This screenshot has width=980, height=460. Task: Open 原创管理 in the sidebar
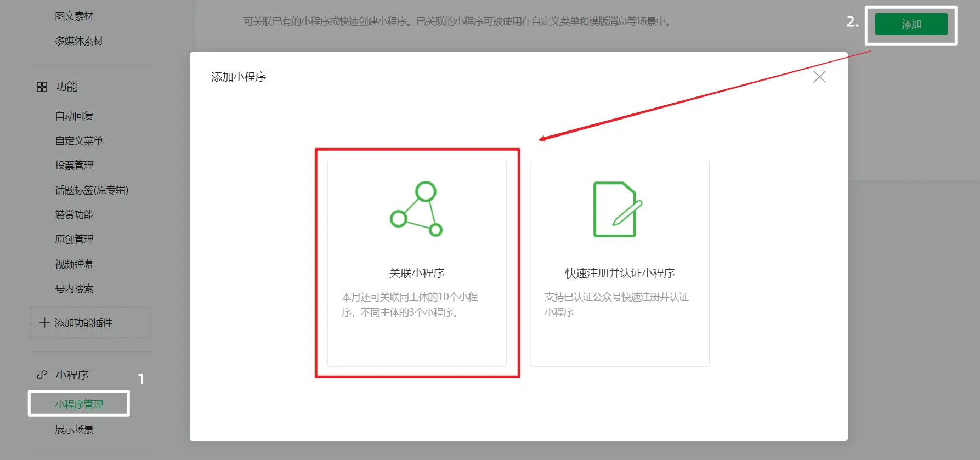74,239
